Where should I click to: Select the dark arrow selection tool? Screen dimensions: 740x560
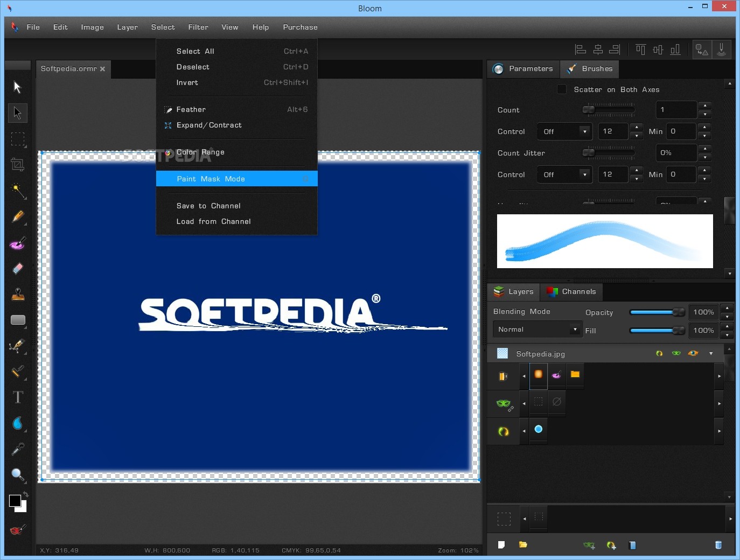point(17,113)
